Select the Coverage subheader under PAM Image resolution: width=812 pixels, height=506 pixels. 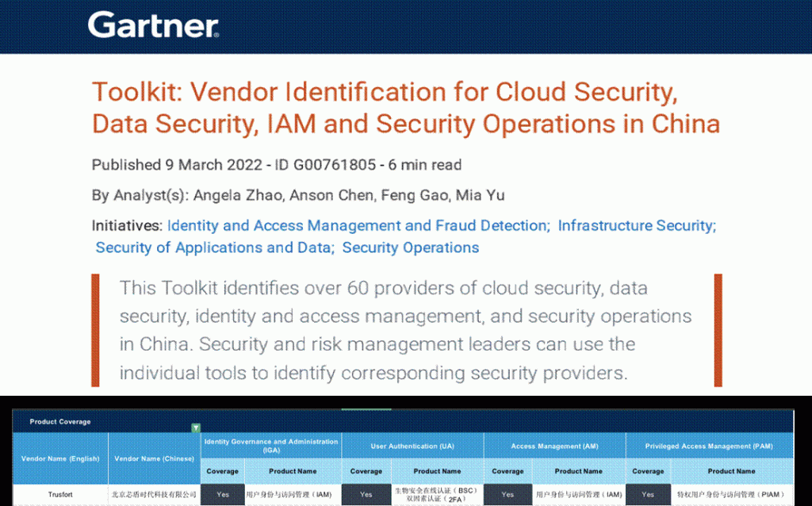[x=648, y=471]
